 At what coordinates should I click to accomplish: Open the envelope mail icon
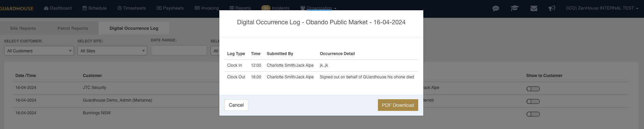[x=534, y=8]
